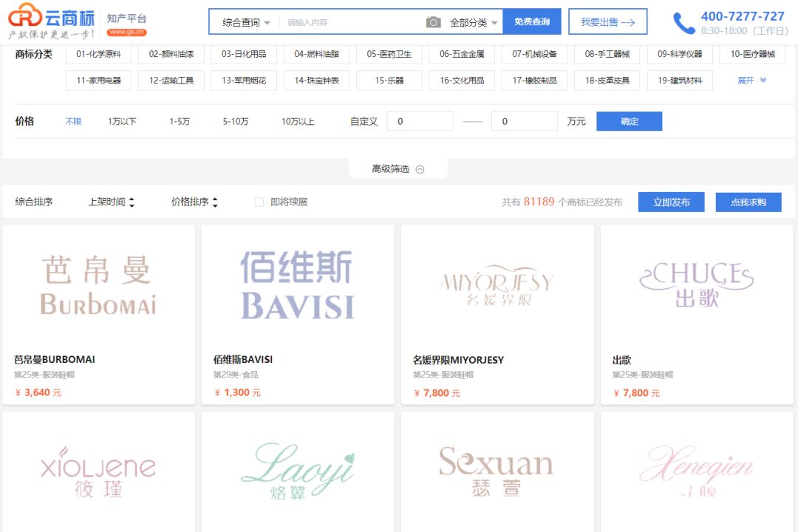Viewport: 798px width, 532px height.
Task: Select category 14-珠宝钟表
Action: (316, 81)
